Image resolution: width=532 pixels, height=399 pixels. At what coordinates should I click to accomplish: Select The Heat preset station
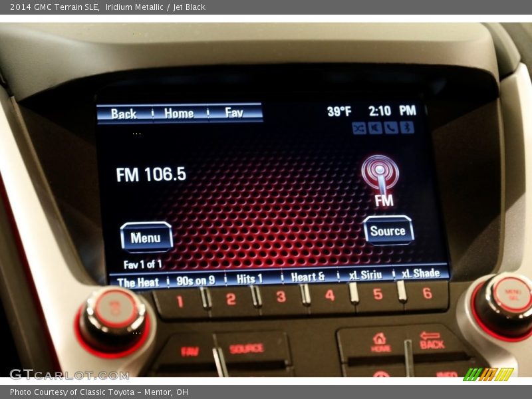point(138,282)
